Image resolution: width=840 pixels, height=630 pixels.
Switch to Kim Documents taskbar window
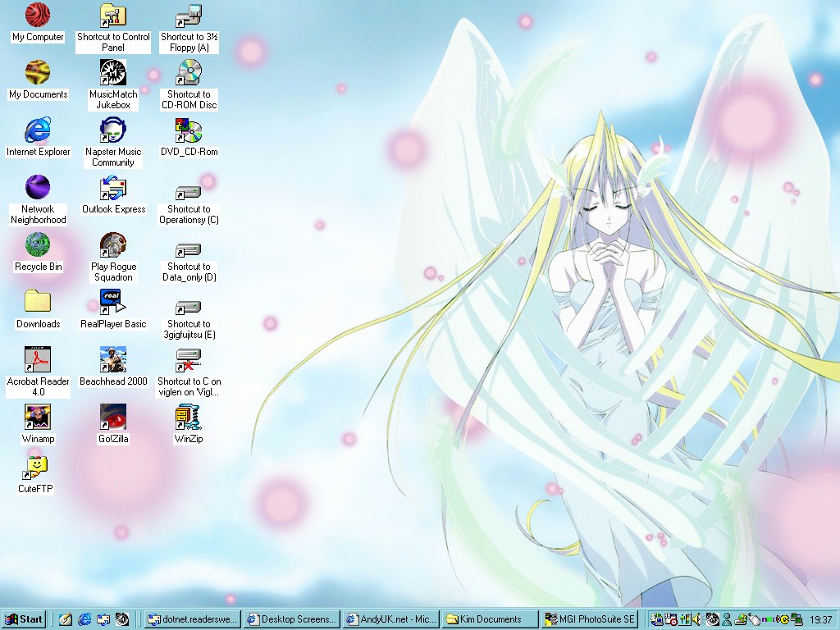click(490, 619)
